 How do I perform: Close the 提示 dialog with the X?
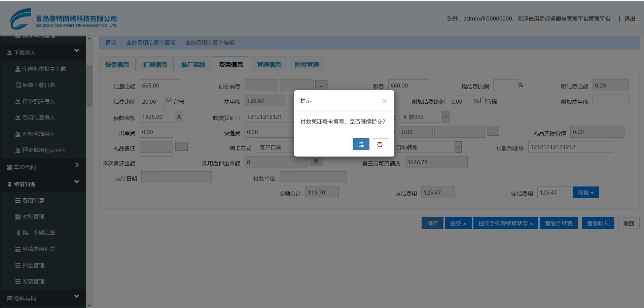tap(384, 101)
